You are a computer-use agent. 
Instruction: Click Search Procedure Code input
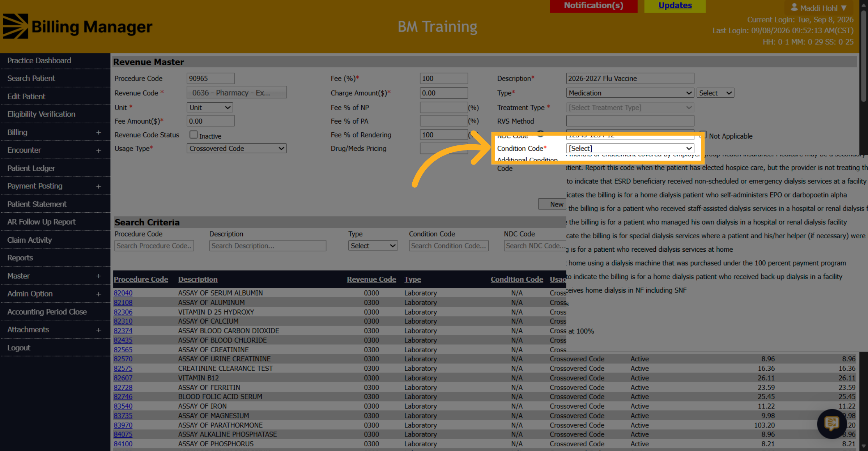154,246
